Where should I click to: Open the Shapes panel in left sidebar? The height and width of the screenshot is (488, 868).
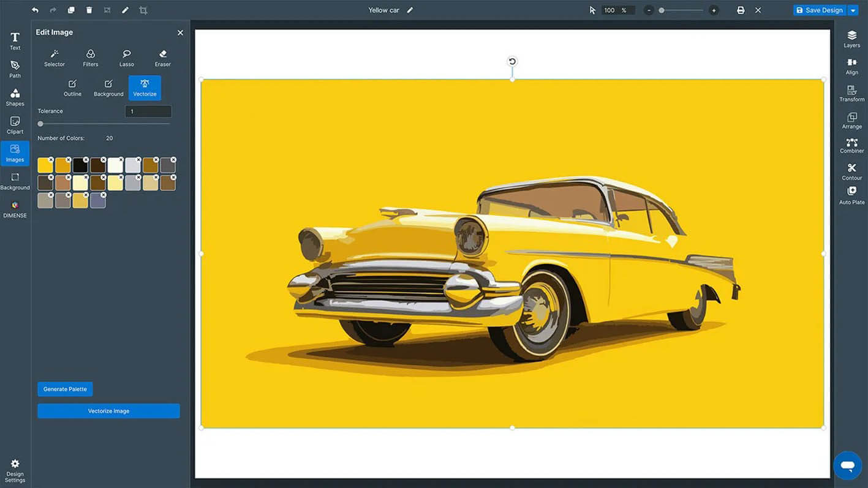15,97
